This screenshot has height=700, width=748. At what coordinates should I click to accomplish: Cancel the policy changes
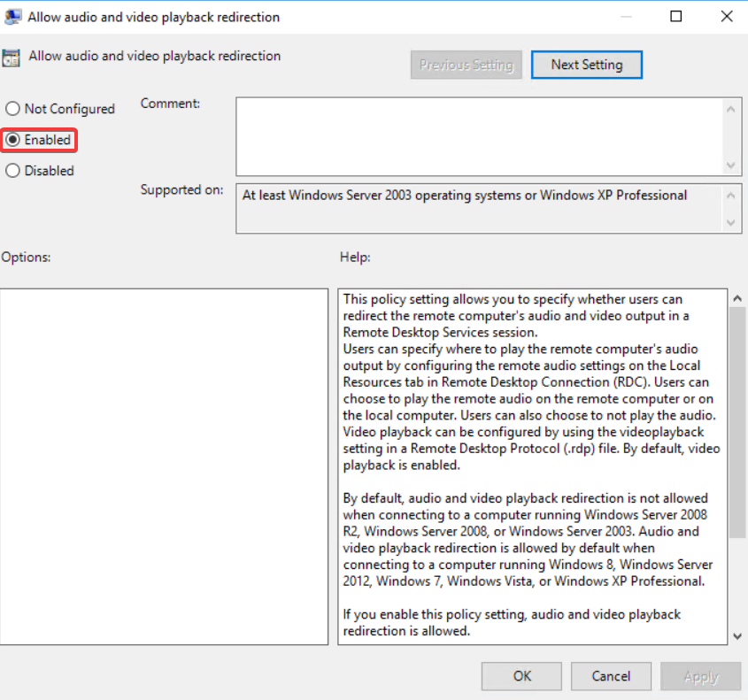pyautogui.click(x=611, y=676)
